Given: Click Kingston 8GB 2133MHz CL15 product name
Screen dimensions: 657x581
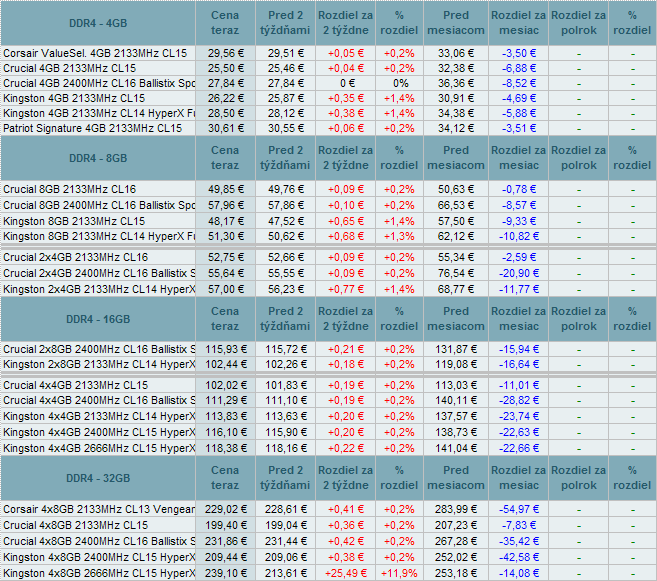Looking at the screenshot, I should click(x=74, y=221).
